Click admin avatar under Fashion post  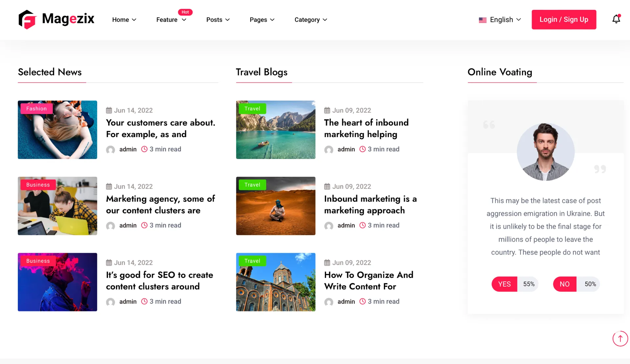pyautogui.click(x=111, y=150)
